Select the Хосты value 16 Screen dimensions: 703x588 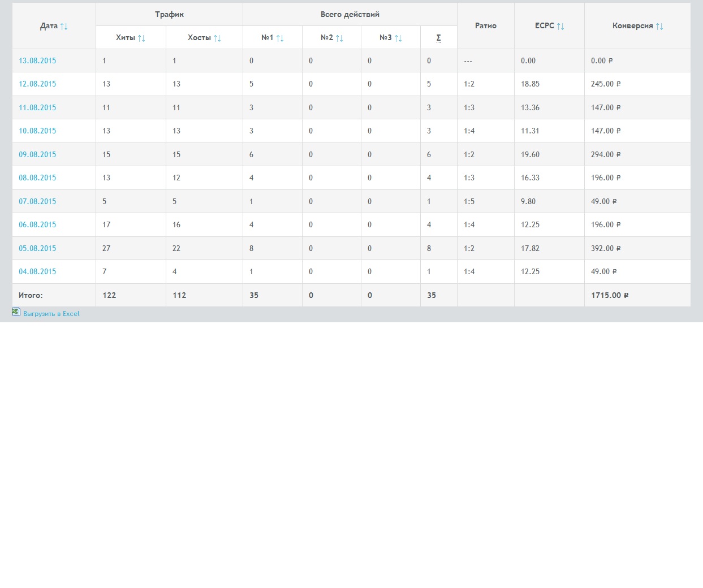176,224
